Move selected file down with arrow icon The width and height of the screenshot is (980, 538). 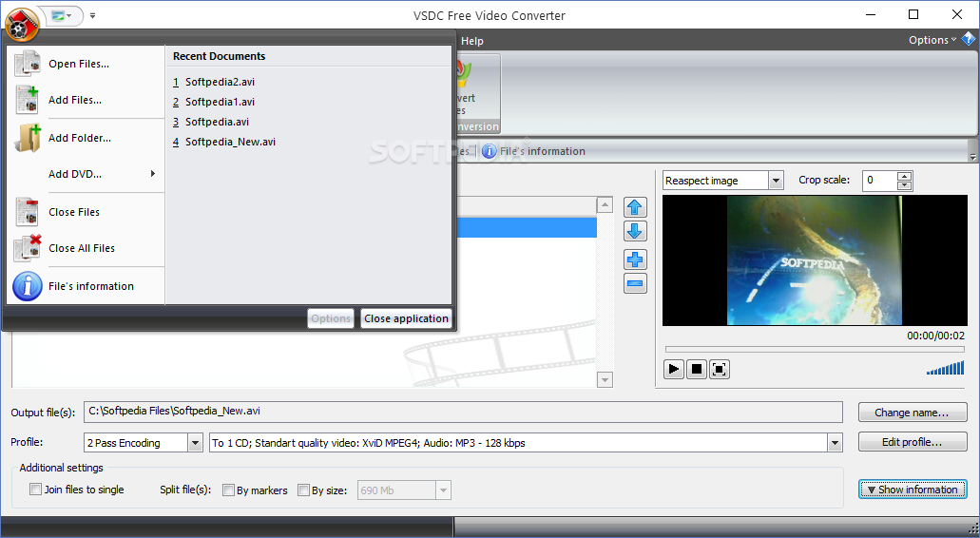pos(635,231)
